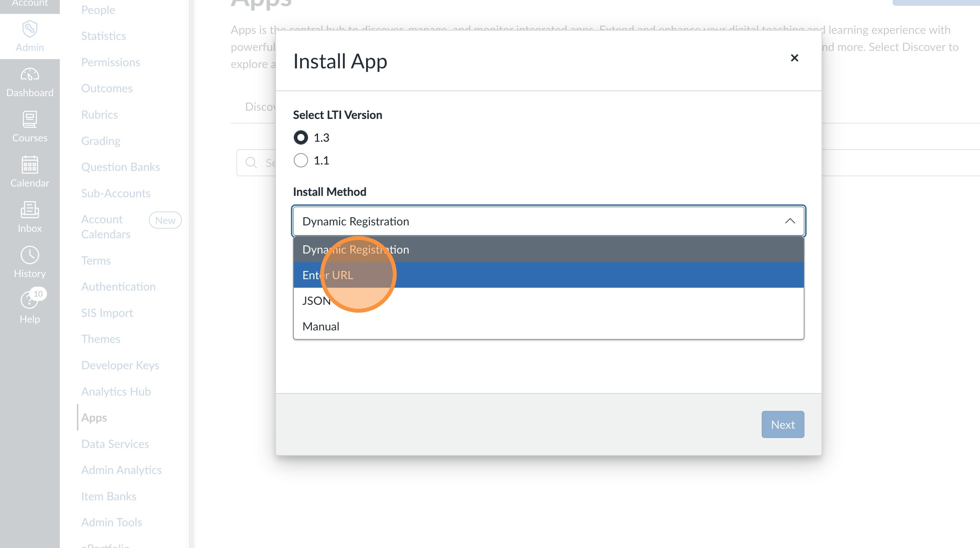Select LTI version 1.3 radio
The width and height of the screenshot is (980, 548).
[x=301, y=137]
